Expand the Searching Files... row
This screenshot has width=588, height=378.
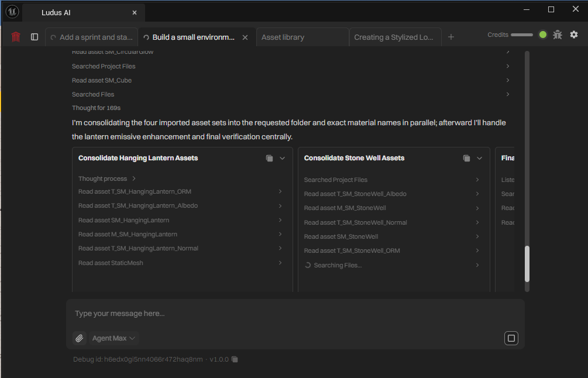(392, 265)
